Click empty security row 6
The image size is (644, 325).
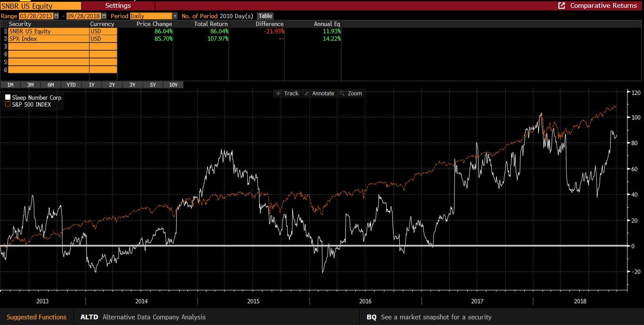[x=49, y=69]
